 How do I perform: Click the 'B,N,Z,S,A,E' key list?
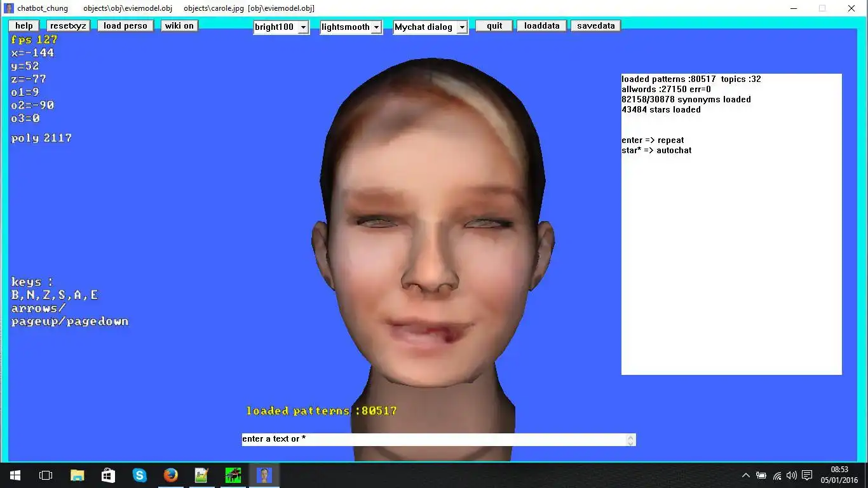point(55,295)
